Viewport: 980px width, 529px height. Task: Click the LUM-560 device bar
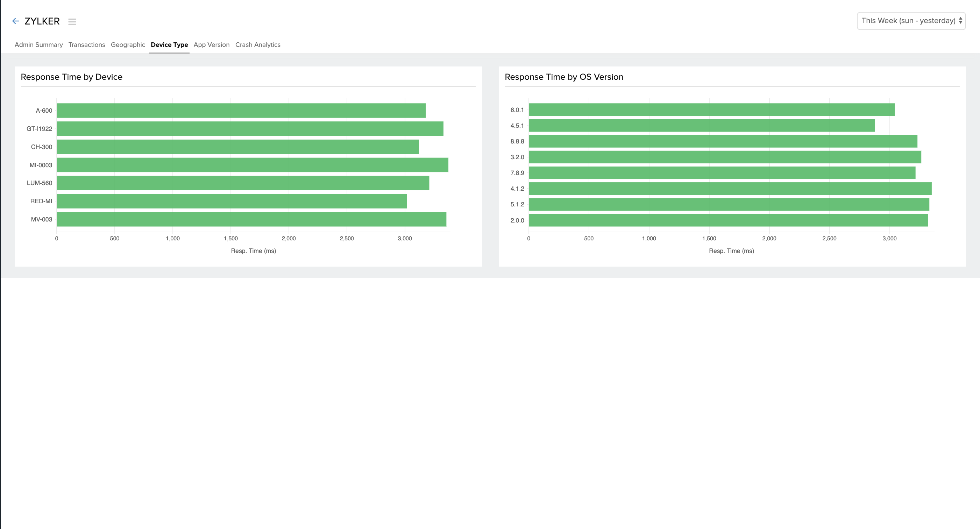243,183
